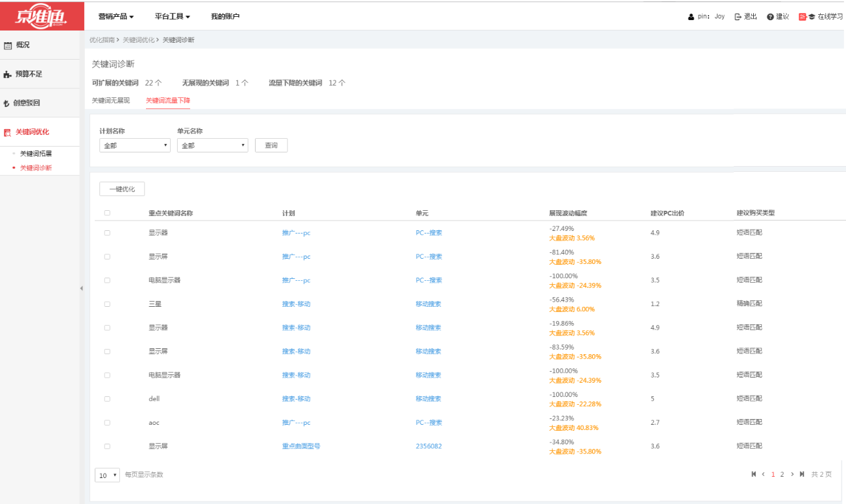Screen dimensions: 846x504
Task: Open the 概况 overview sidebar icon
Action: coord(8,45)
